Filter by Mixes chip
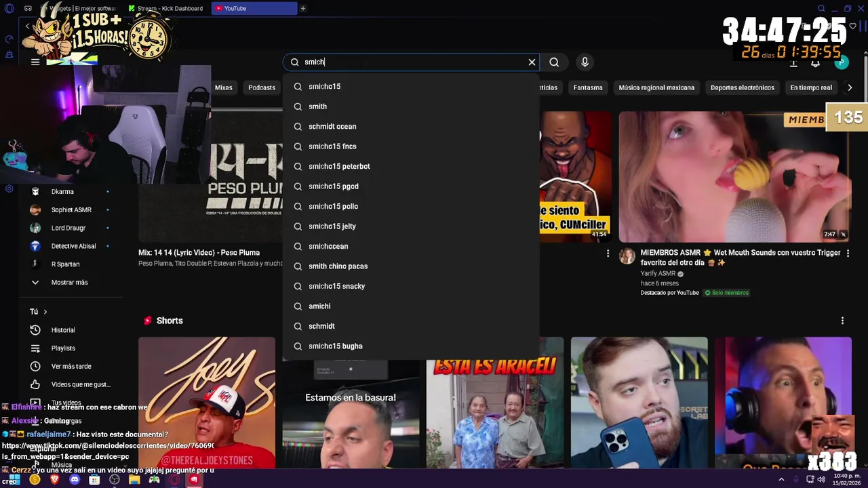The height and width of the screenshot is (488, 868). 223,87
